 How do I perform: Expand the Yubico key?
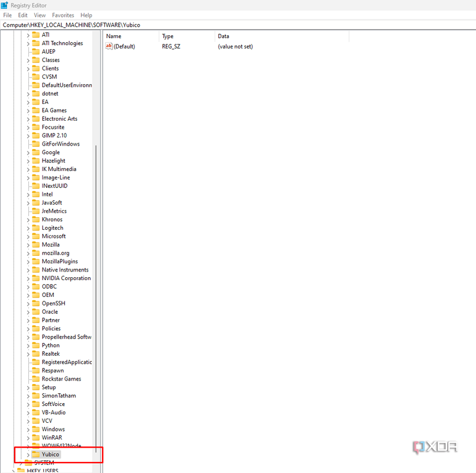click(28, 455)
